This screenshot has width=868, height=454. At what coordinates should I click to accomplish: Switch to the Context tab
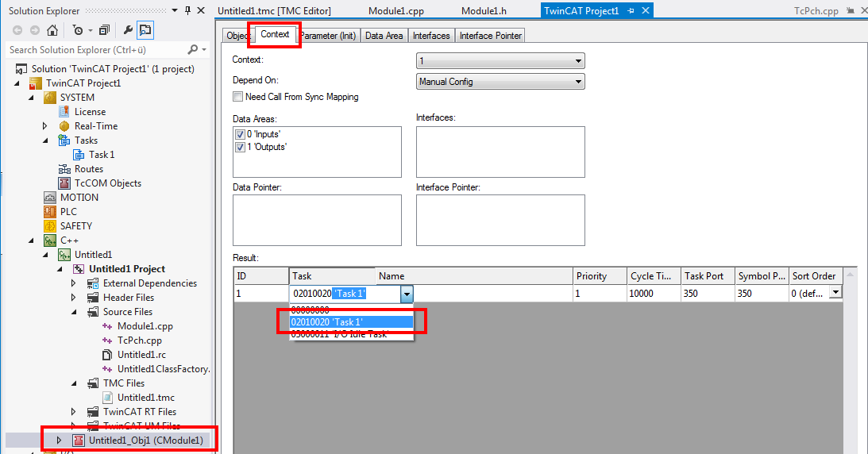point(275,34)
